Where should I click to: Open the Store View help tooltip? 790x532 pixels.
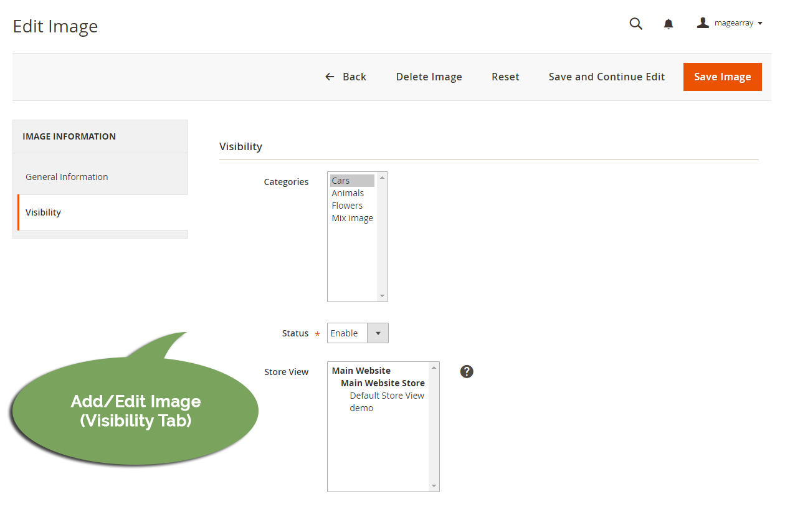point(466,371)
